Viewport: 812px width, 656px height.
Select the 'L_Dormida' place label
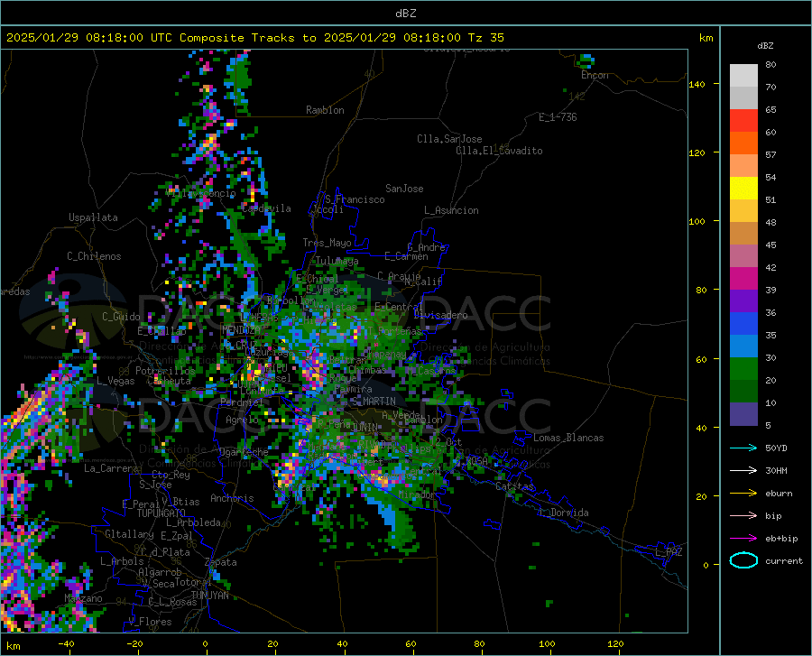coord(563,513)
